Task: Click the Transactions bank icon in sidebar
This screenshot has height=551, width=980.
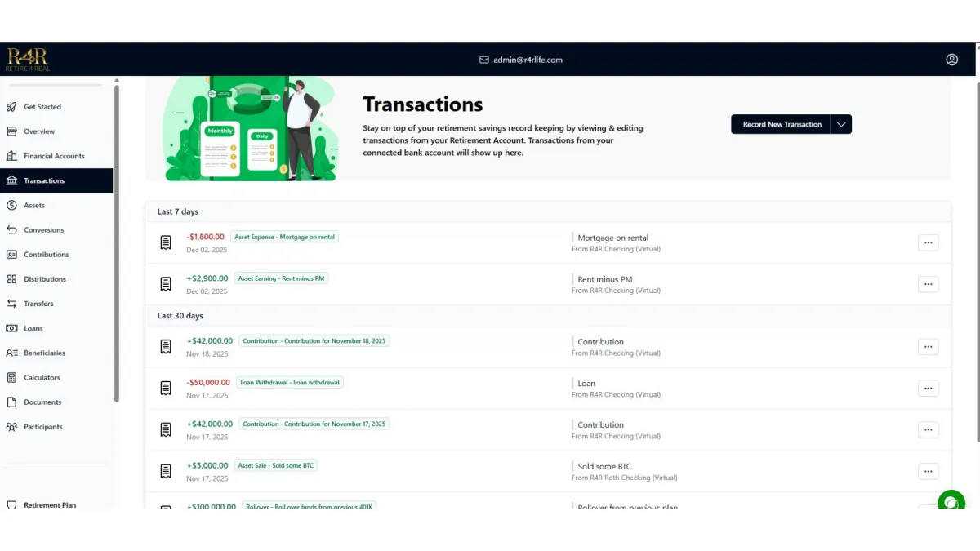Action: (x=11, y=180)
